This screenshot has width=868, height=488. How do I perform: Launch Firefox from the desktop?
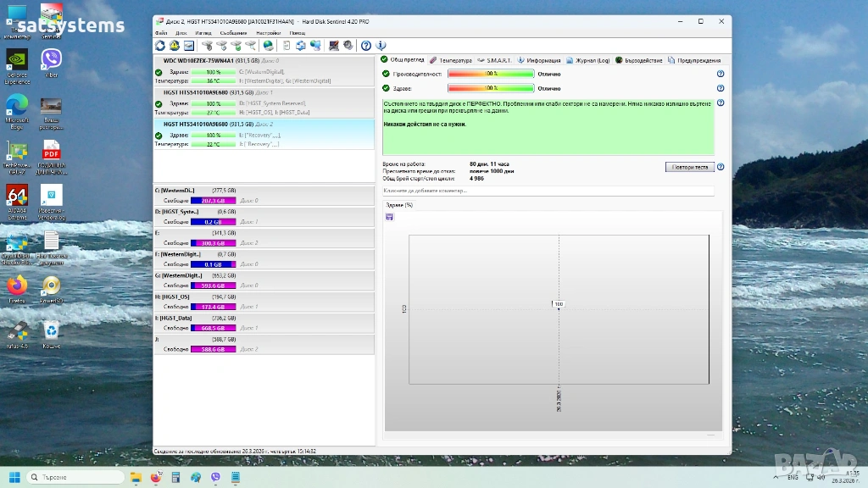point(17,286)
